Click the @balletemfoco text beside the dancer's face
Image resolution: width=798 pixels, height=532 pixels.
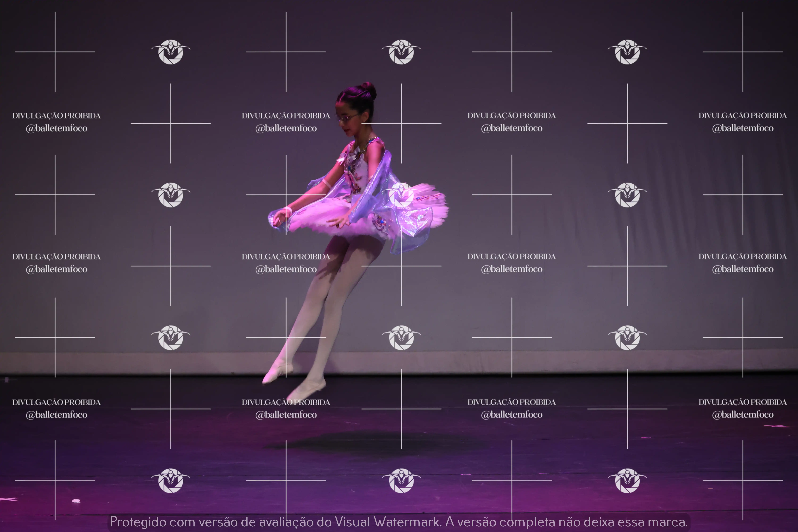(286, 128)
